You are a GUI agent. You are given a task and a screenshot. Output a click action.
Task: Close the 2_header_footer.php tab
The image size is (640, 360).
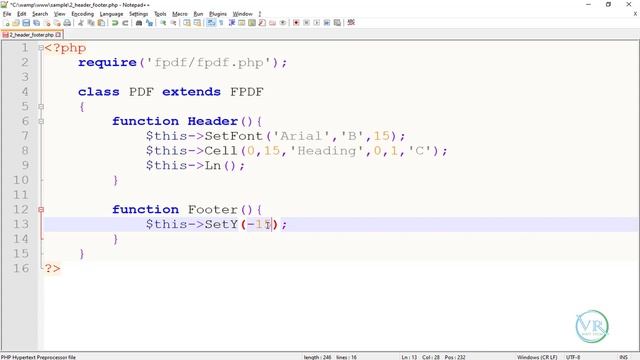pos(58,35)
